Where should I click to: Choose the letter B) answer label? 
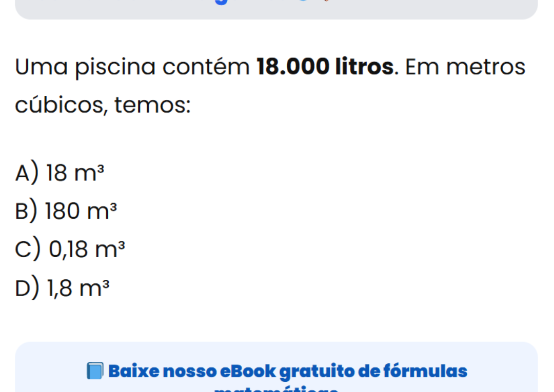tap(27, 211)
